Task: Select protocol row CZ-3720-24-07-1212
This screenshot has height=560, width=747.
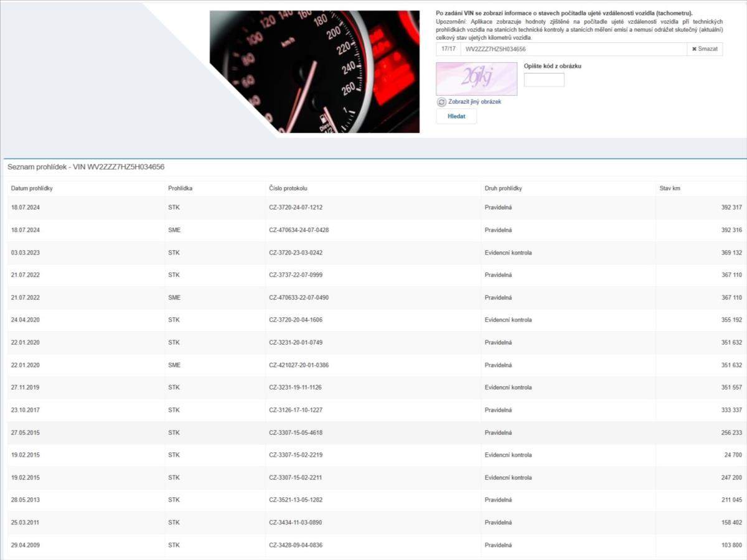Action: [x=296, y=208]
